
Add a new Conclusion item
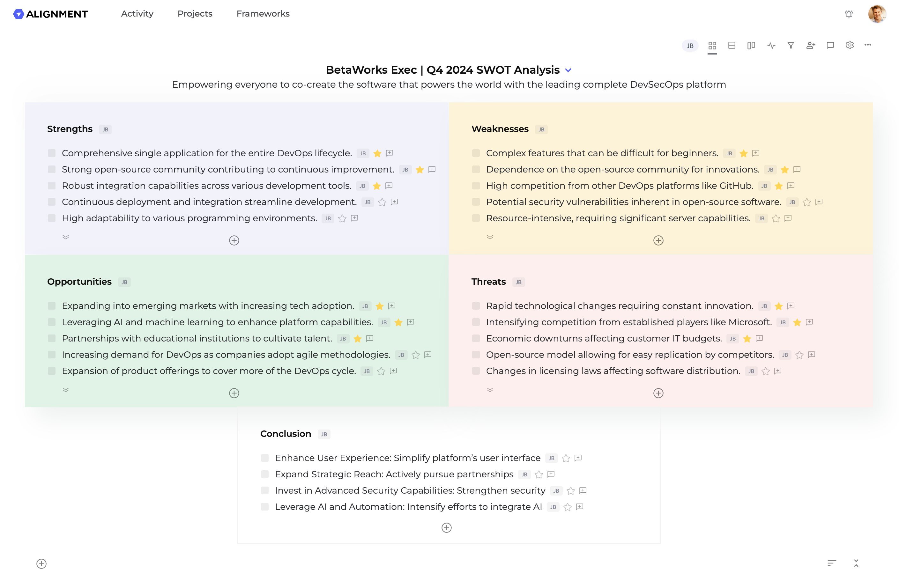[447, 528]
